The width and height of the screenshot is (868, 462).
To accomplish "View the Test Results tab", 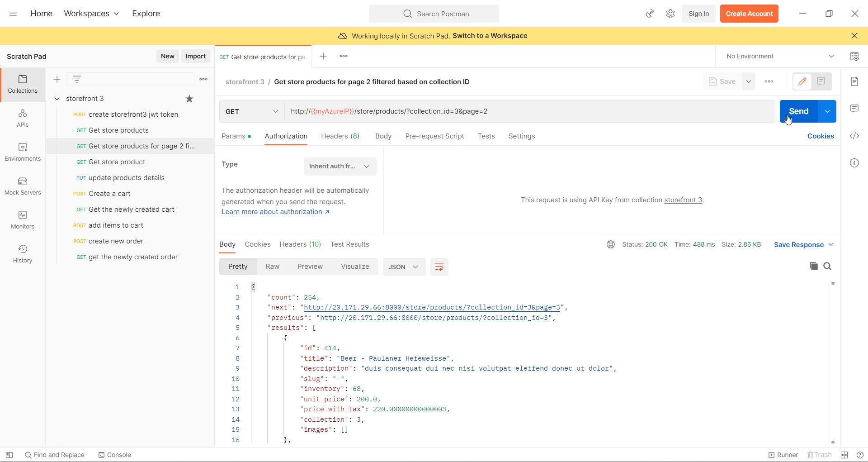I will point(349,244).
